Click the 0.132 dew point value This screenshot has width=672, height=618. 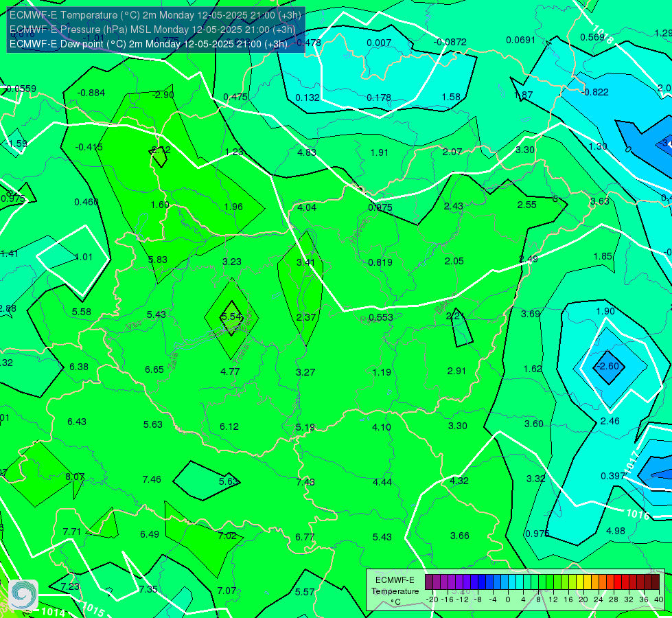tap(308, 98)
